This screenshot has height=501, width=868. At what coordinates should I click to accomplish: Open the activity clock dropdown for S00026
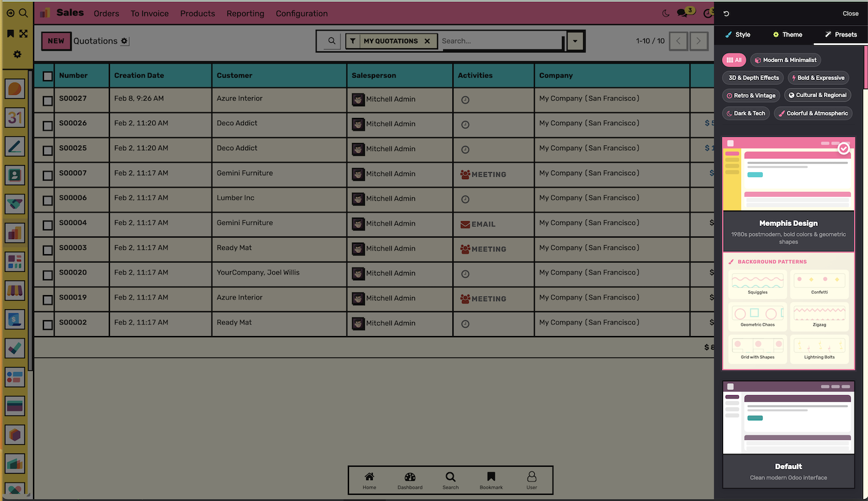[x=465, y=124]
